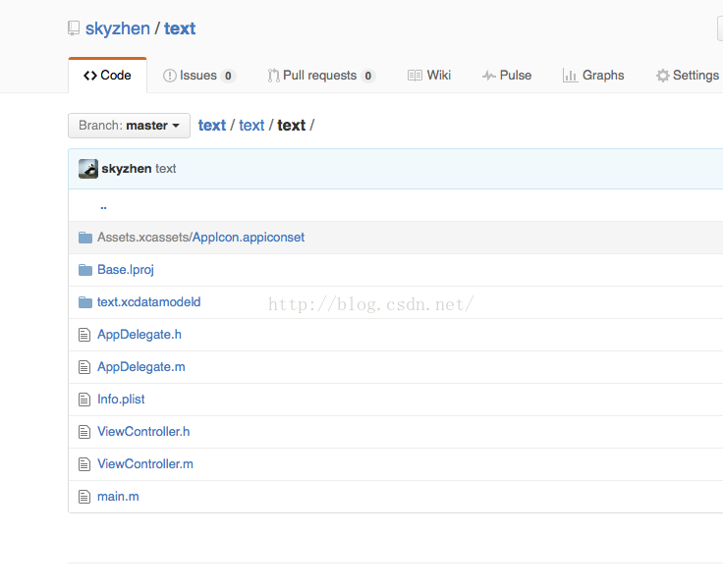Click folder icon beside Assets.xcassets
This screenshot has height=588, width=723.
[85, 238]
